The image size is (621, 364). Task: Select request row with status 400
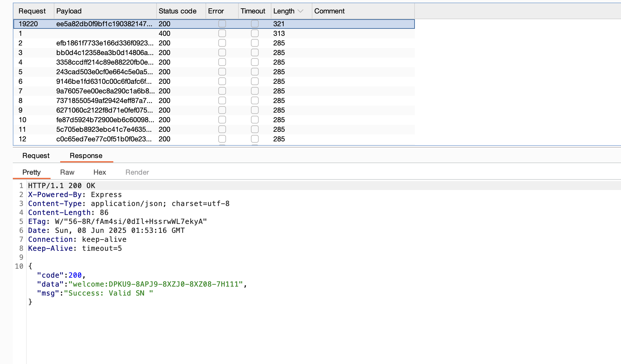[x=164, y=34]
